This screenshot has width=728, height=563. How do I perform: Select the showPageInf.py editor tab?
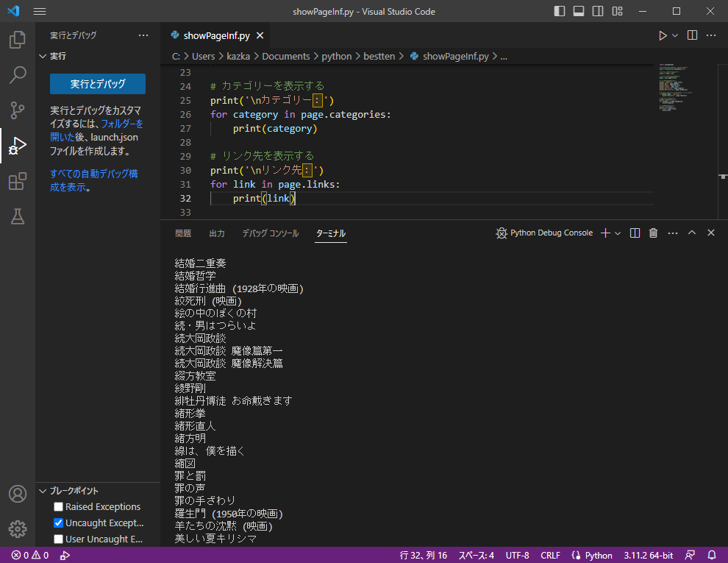(x=217, y=35)
